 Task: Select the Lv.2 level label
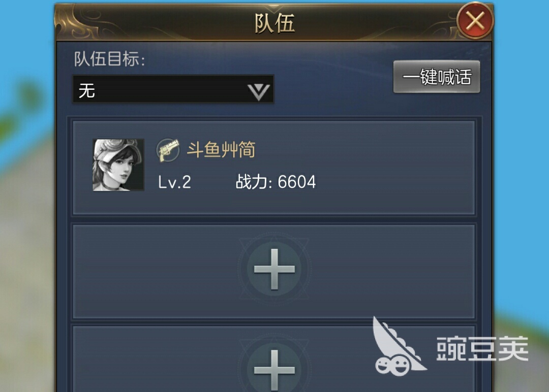174,182
